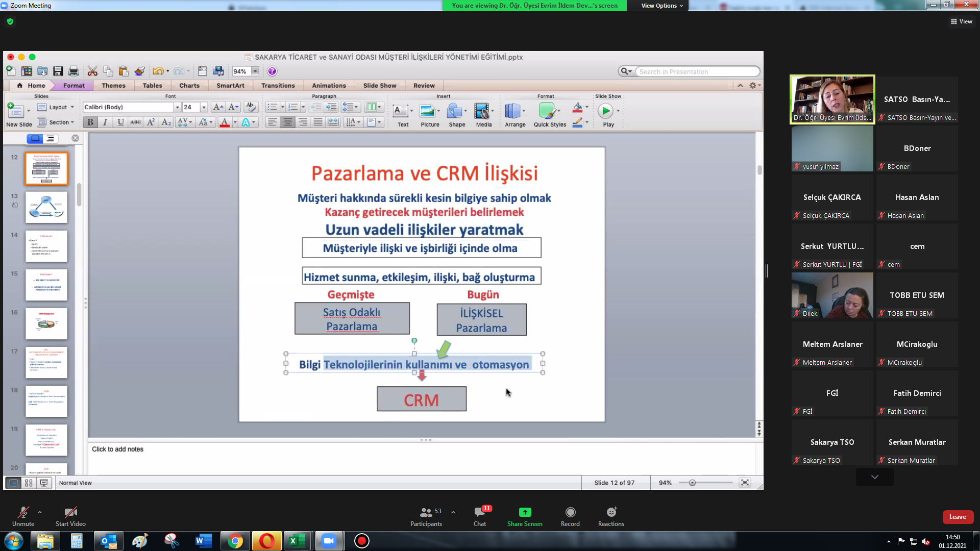
Task: Select slide 13 thumbnail
Action: (x=46, y=207)
